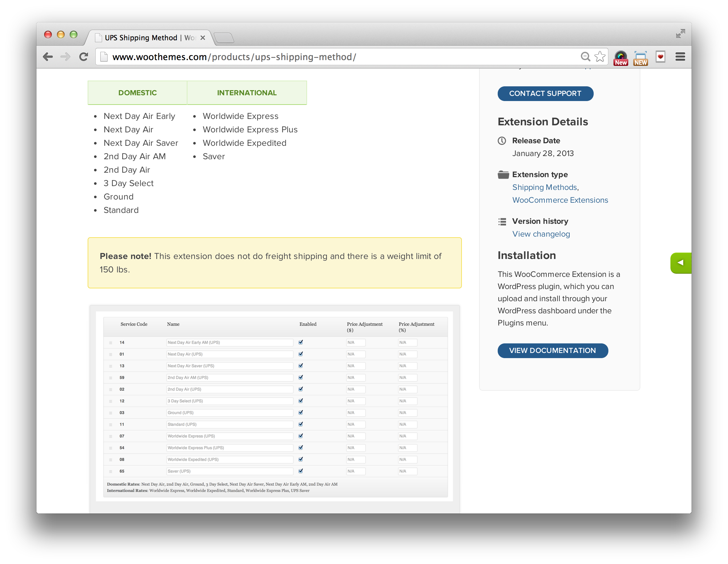Open the red heart extension icon
Screen dimensions: 728x564
660,57
